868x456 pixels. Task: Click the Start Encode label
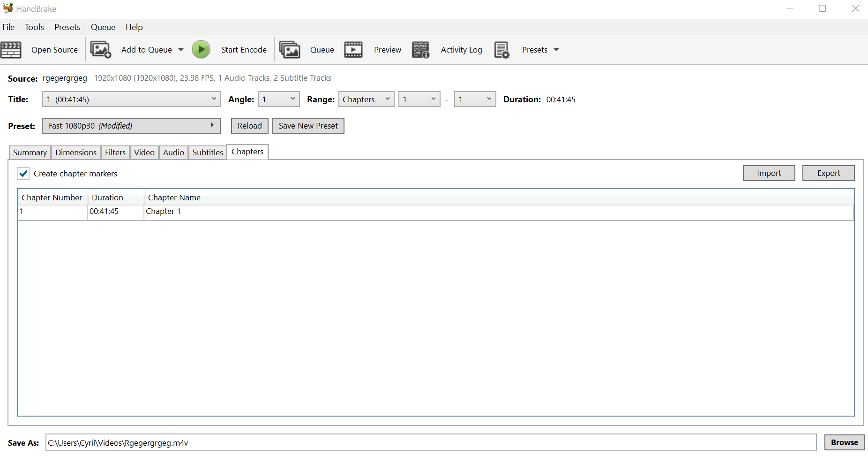(x=244, y=50)
